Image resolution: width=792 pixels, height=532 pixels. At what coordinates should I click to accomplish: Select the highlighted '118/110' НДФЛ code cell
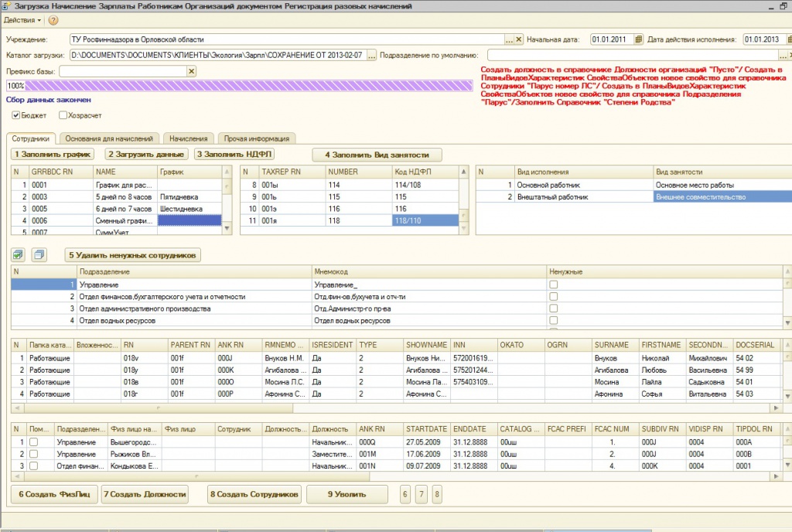425,220
